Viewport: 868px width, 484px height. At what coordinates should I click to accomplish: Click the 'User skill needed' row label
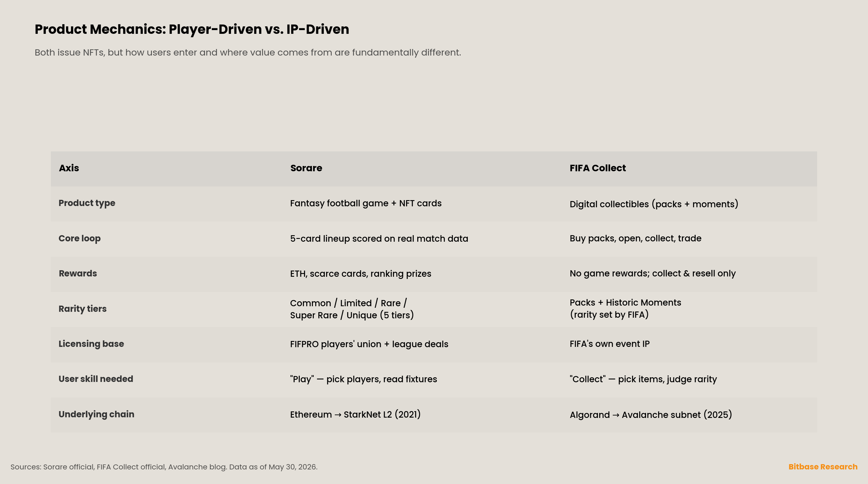96,379
